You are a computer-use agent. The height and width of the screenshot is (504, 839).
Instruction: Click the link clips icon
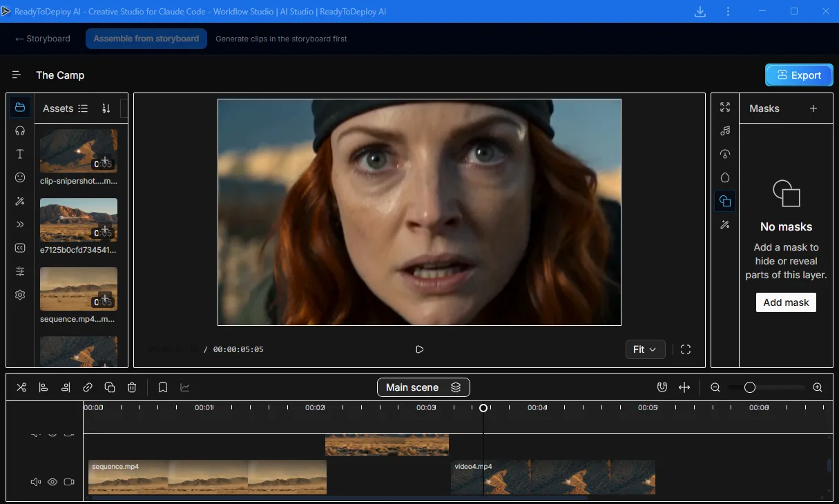point(88,387)
